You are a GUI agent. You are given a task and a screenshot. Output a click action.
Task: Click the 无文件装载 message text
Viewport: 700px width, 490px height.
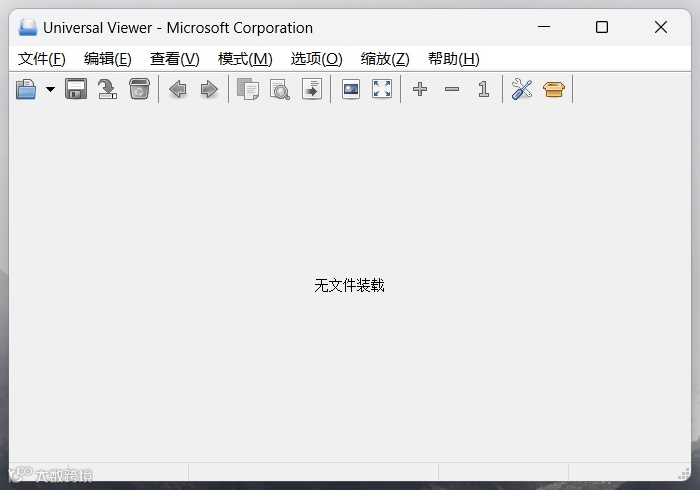pyautogui.click(x=349, y=286)
